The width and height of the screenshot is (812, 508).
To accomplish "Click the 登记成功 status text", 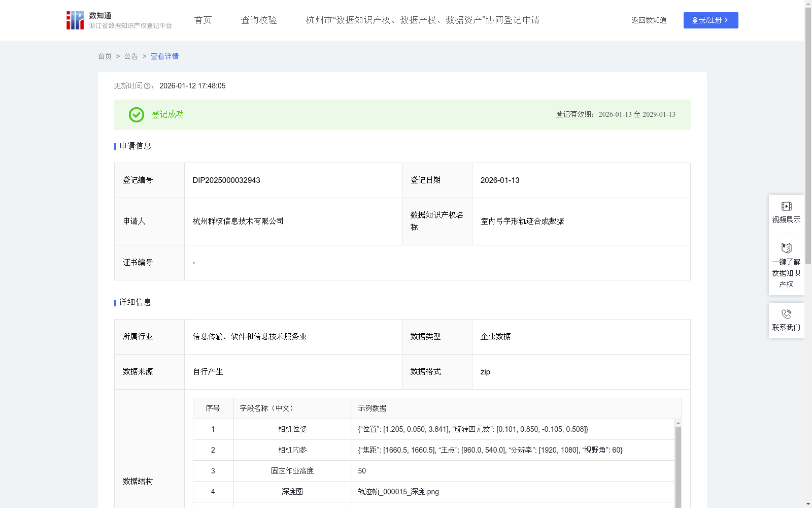I will [167, 115].
